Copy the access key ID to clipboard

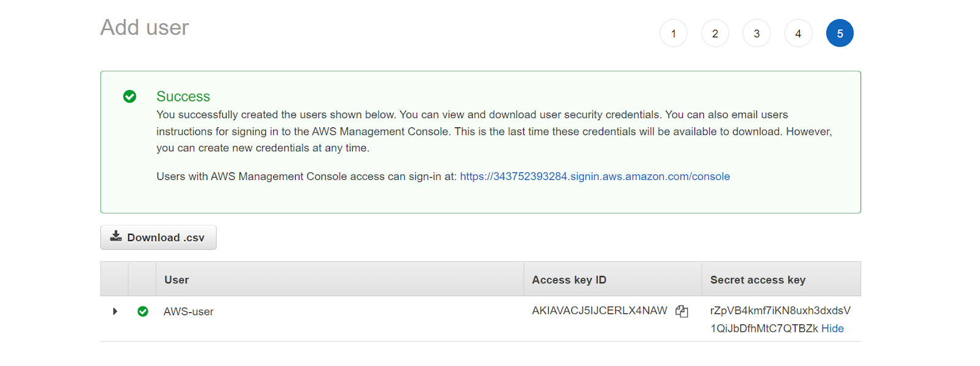click(x=682, y=312)
